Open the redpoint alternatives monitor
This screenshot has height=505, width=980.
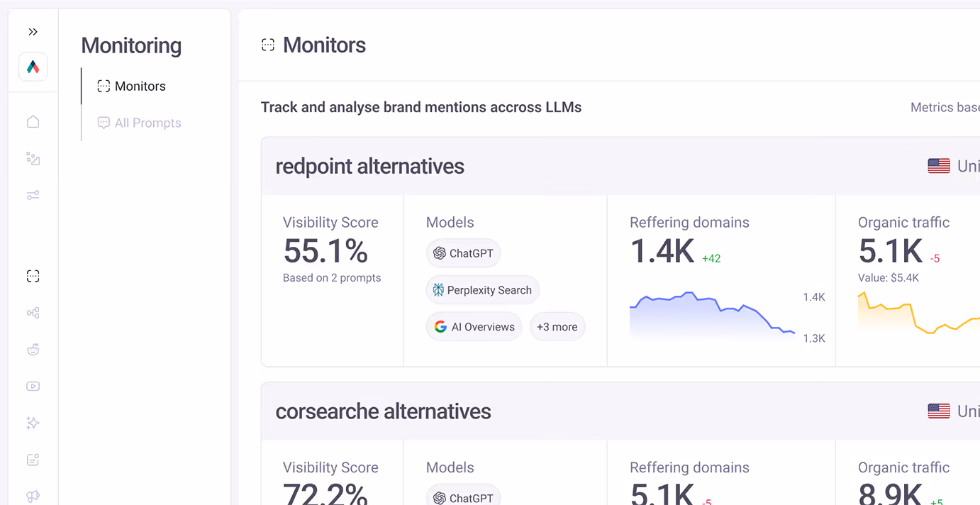[369, 167]
